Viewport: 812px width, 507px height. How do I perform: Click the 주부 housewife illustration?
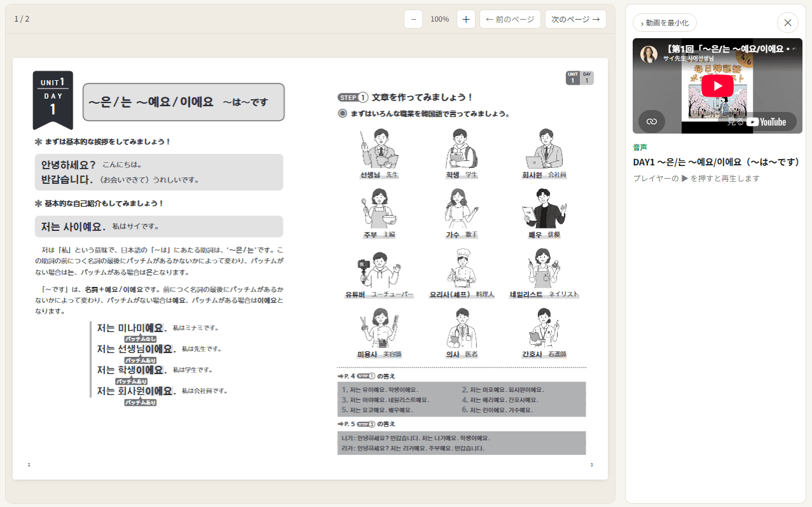tap(379, 208)
